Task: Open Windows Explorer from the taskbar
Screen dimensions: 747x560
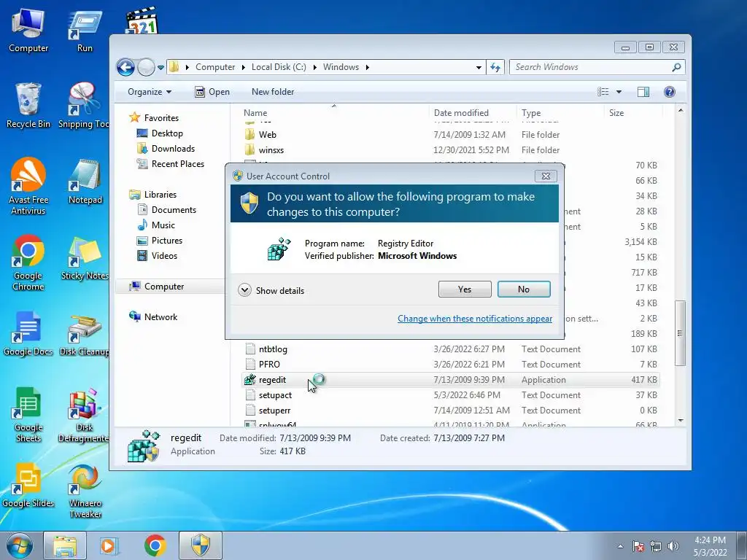Action: (65, 545)
